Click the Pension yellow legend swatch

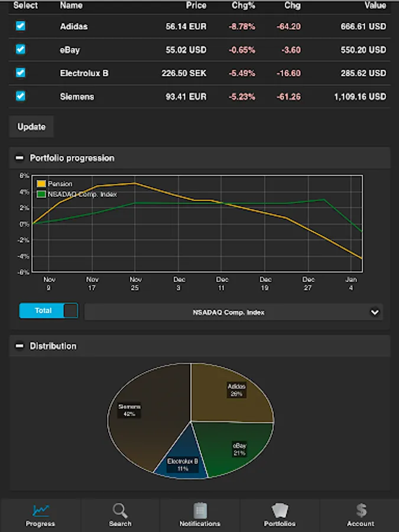pos(41,184)
